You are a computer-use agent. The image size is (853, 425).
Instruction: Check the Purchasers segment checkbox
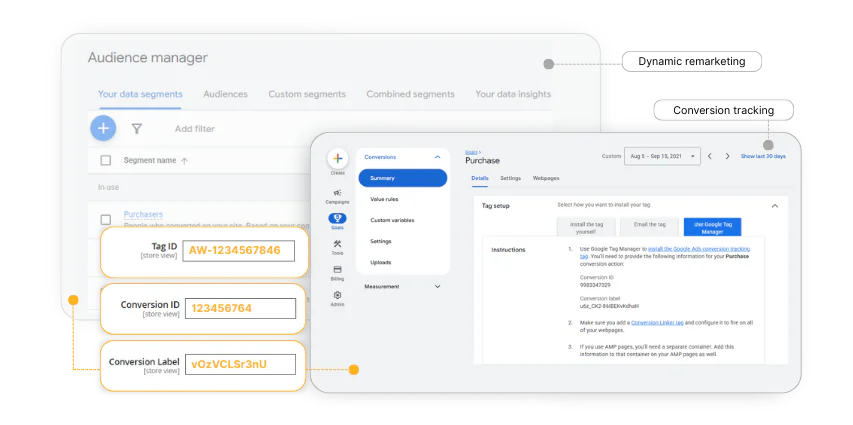click(106, 220)
